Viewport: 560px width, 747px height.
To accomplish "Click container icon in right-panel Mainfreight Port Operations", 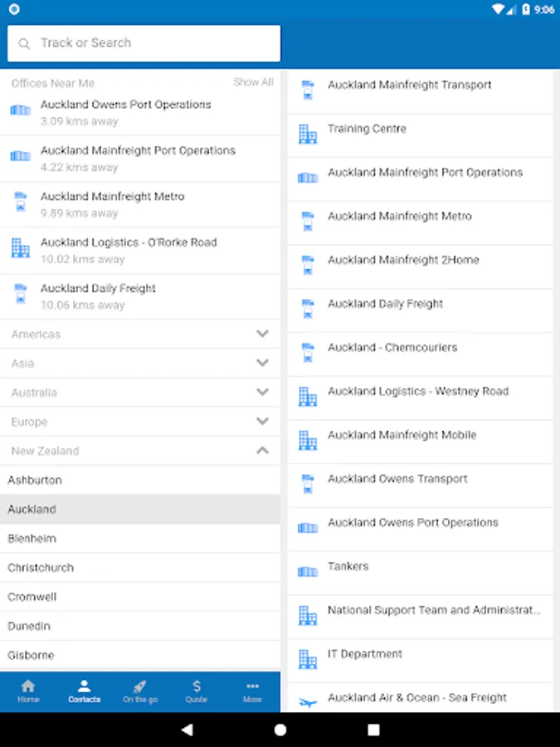I will (308, 178).
